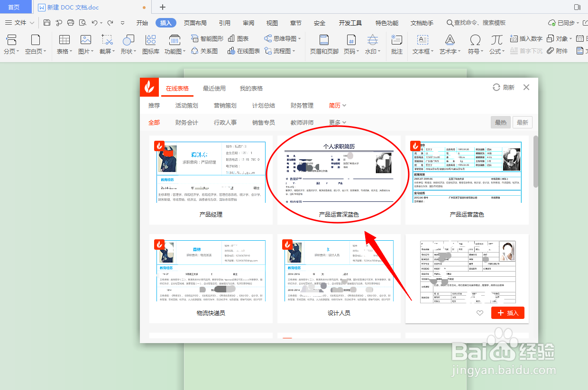588x390 pixels.
Task: Click the template list scrollbar
Action: [x=536, y=161]
